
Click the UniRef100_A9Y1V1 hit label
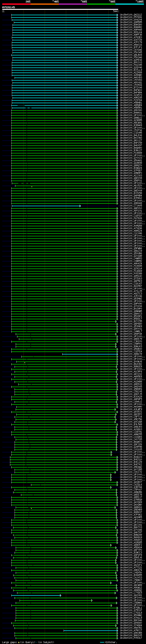tap(131, 211)
